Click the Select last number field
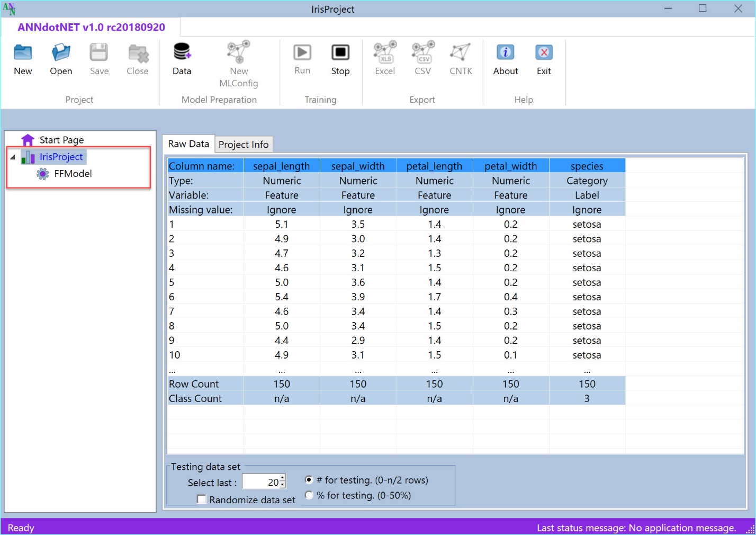This screenshot has width=756, height=535. point(260,481)
